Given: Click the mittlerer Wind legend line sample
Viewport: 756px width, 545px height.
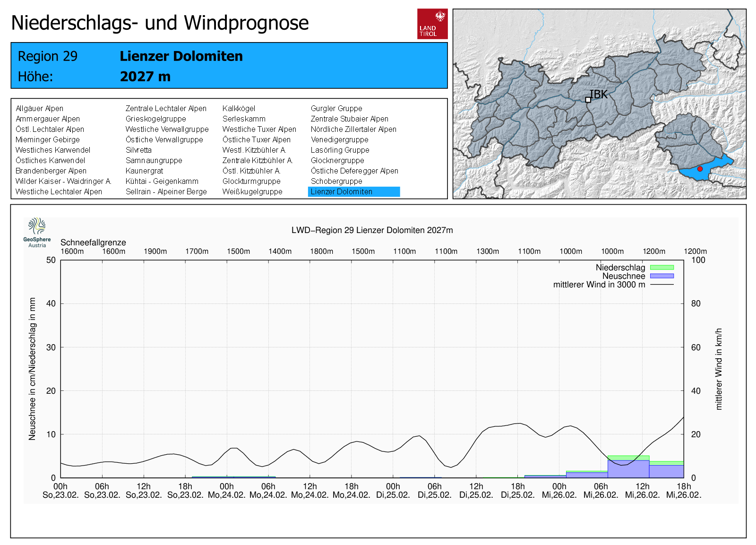Looking at the screenshot, I should pos(661,285).
